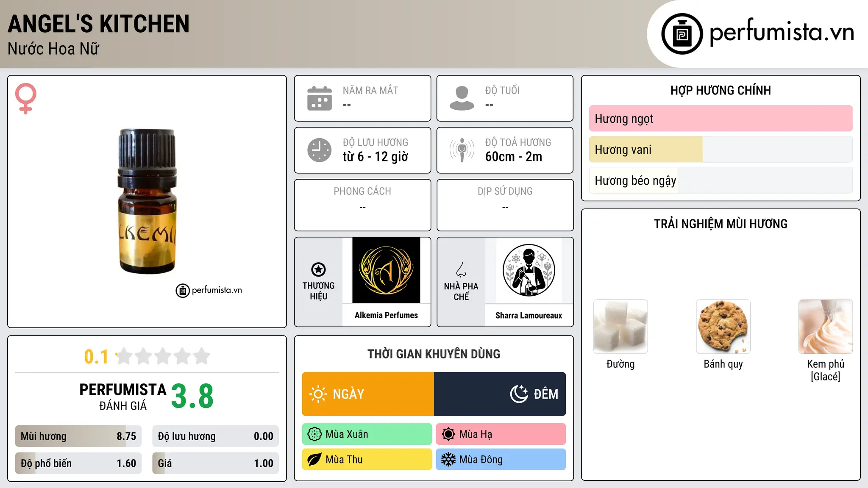Click the Angel's Kitchen bottle photo
This screenshot has width=868, height=488.
click(147, 201)
